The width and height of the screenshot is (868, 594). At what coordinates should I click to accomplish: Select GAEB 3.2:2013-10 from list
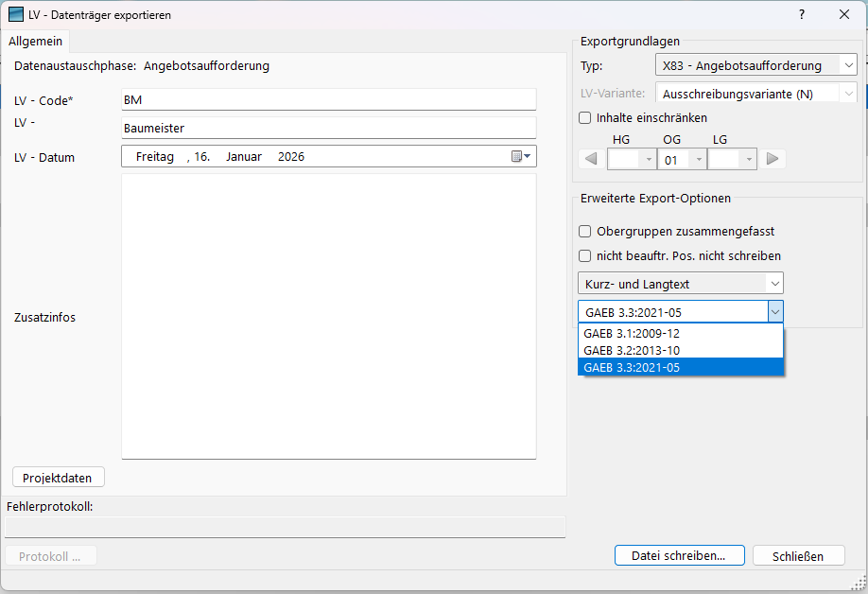(x=681, y=350)
